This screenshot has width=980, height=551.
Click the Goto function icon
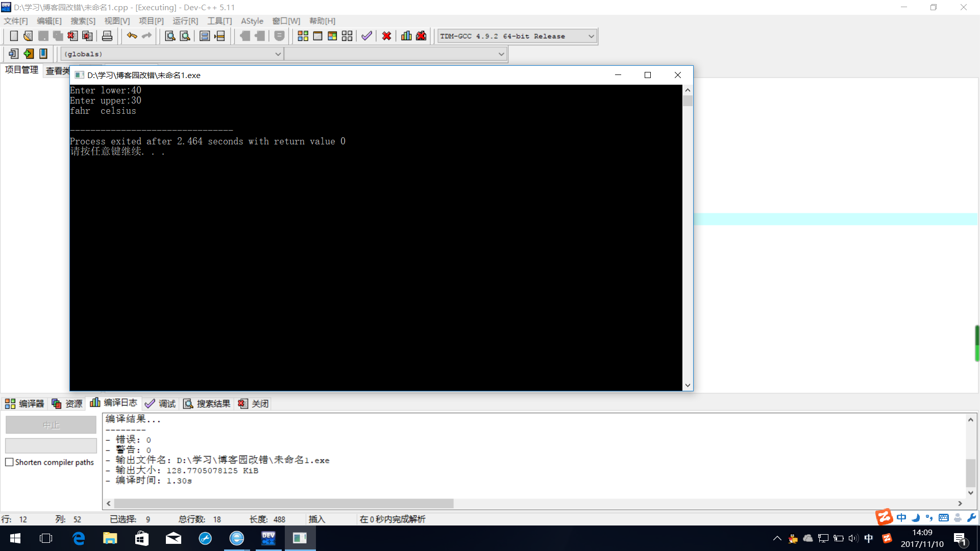[205, 36]
